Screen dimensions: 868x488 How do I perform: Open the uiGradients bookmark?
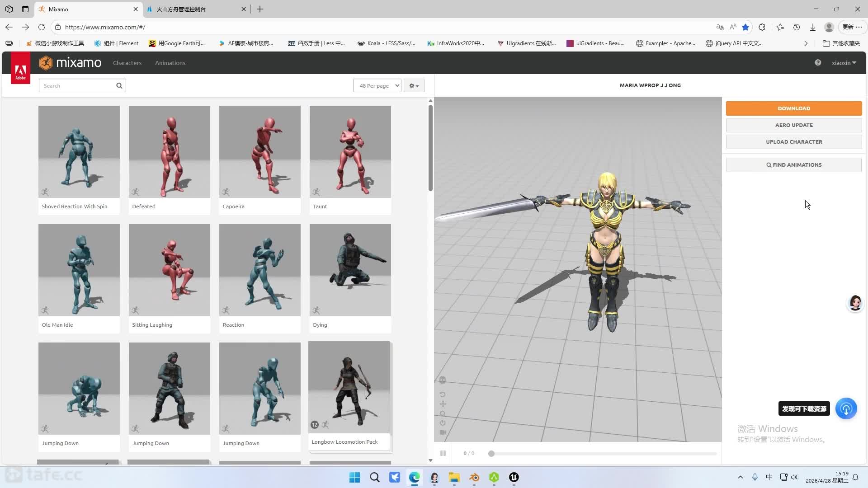(595, 43)
